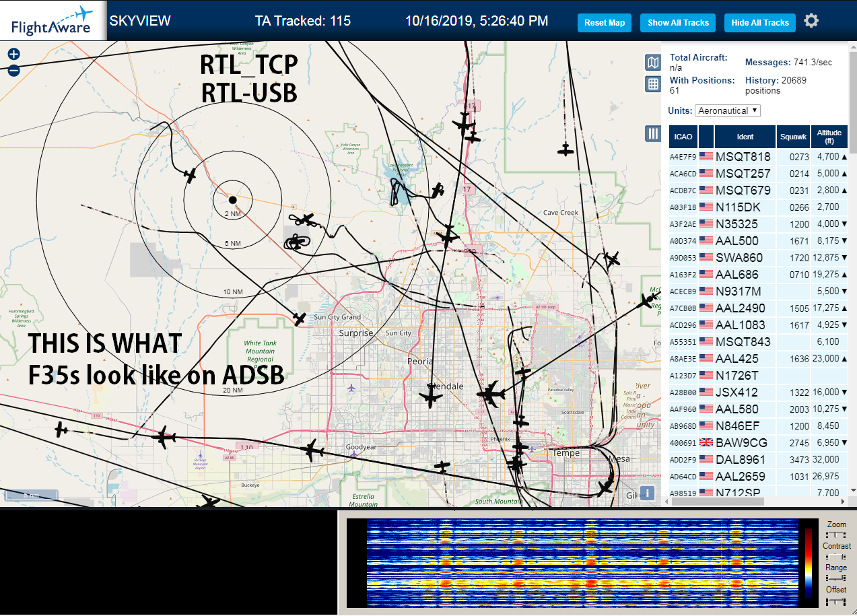This screenshot has height=616, width=857.
Task: Click the sidebar vertical scrollbar thumb
Action: (854, 101)
